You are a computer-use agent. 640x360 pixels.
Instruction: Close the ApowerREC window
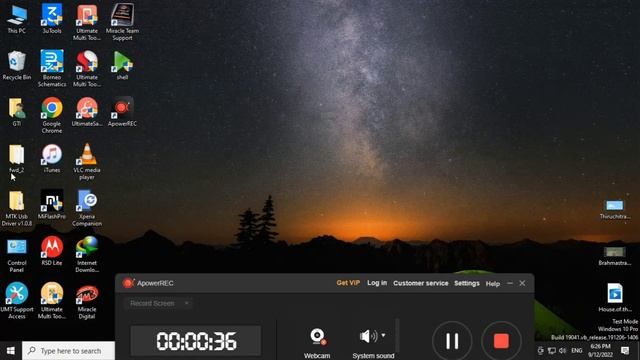522,283
